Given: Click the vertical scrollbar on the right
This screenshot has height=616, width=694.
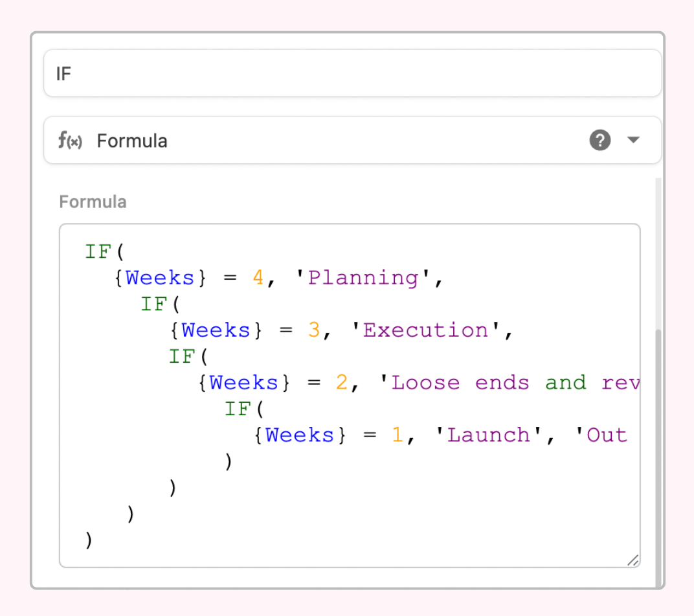Looking at the screenshot, I should [659, 453].
